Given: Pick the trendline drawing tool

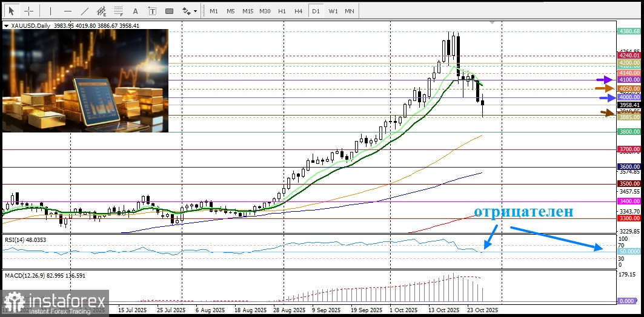Looking at the screenshot, I should 84,11.
